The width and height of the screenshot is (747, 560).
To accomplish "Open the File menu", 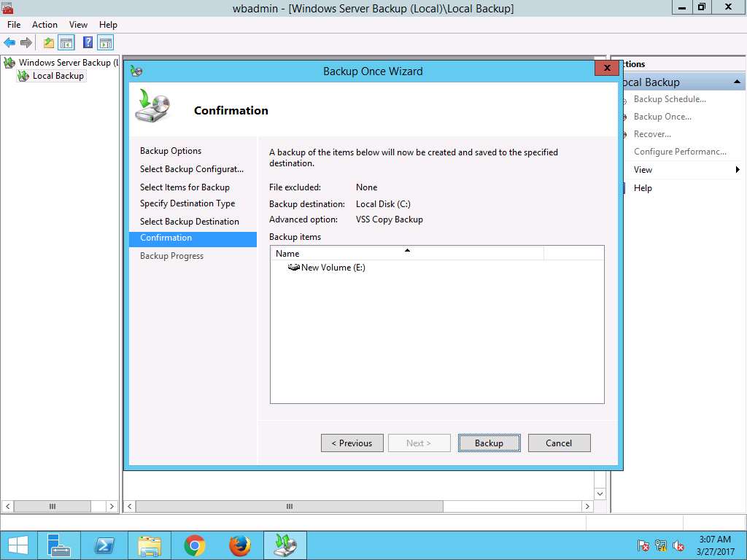I will (14, 25).
